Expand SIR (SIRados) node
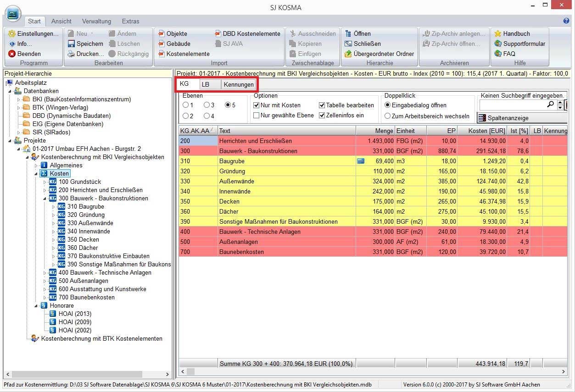Image resolution: width=575 pixels, height=392 pixels. coord(18,132)
